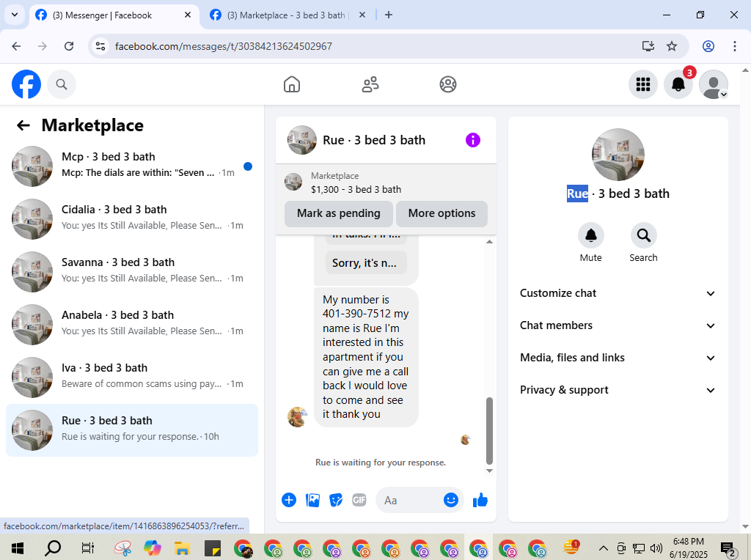Mute the Rue conversation bell icon
Screen dimensions: 751x560
coord(591,235)
